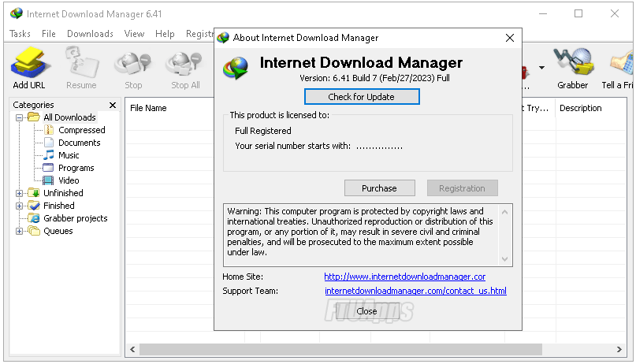Open the Tasks menu
This screenshot has height=364, width=636.
20,34
